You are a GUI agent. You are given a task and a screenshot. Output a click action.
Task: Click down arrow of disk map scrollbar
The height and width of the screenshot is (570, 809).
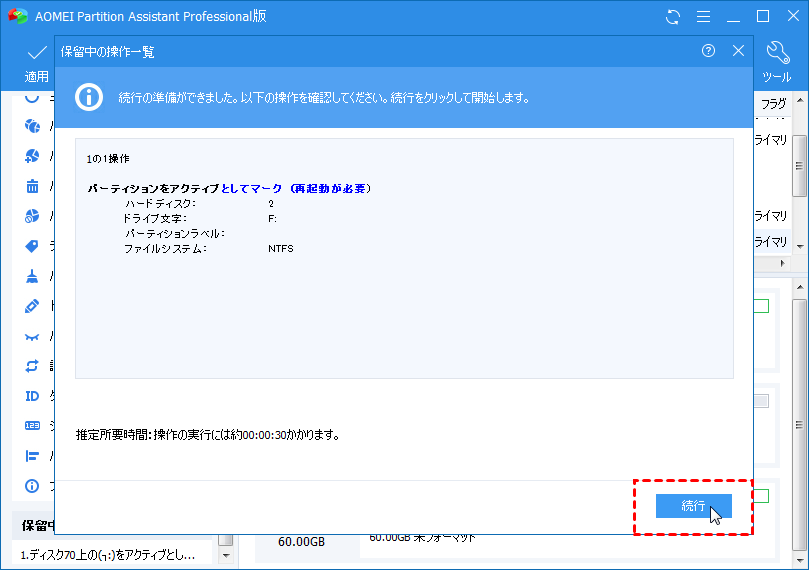point(800,561)
